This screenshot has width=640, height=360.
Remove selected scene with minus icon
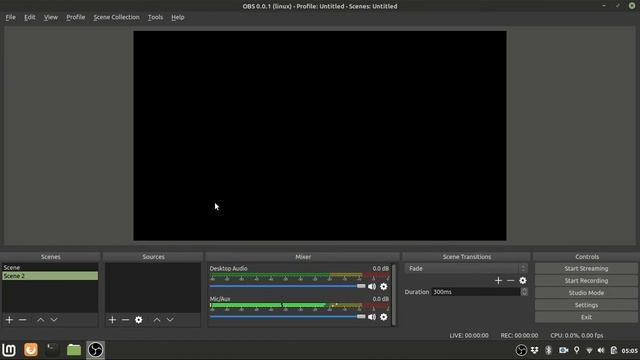tap(22, 320)
